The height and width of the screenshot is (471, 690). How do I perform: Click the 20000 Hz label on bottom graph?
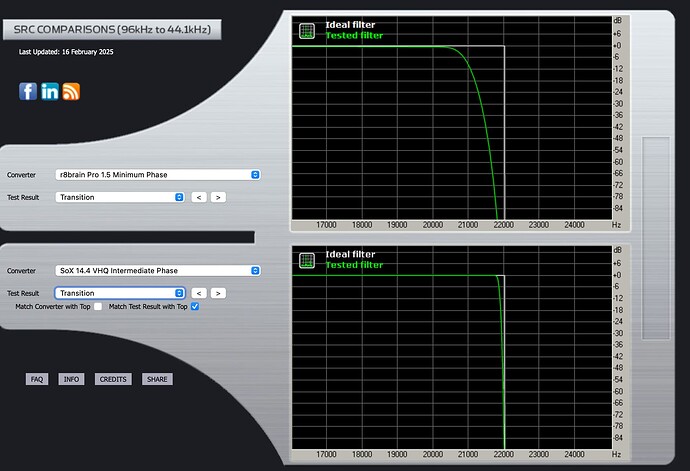[433, 454]
